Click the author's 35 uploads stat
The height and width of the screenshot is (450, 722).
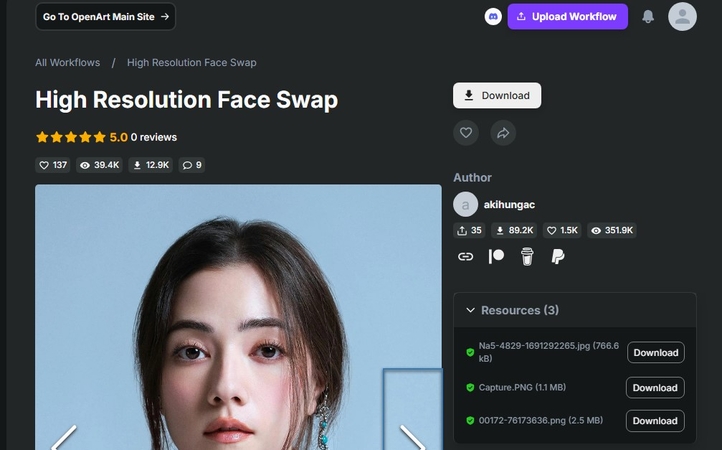(469, 230)
